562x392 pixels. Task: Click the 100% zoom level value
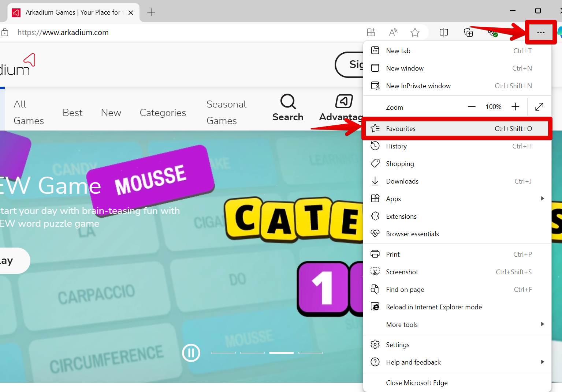click(x=494, y=107)
